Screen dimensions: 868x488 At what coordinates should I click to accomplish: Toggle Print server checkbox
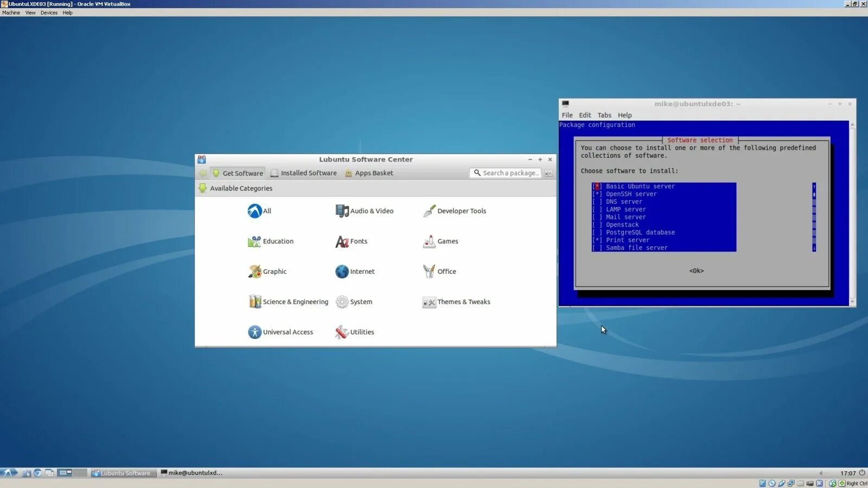(x=597, y=240)
